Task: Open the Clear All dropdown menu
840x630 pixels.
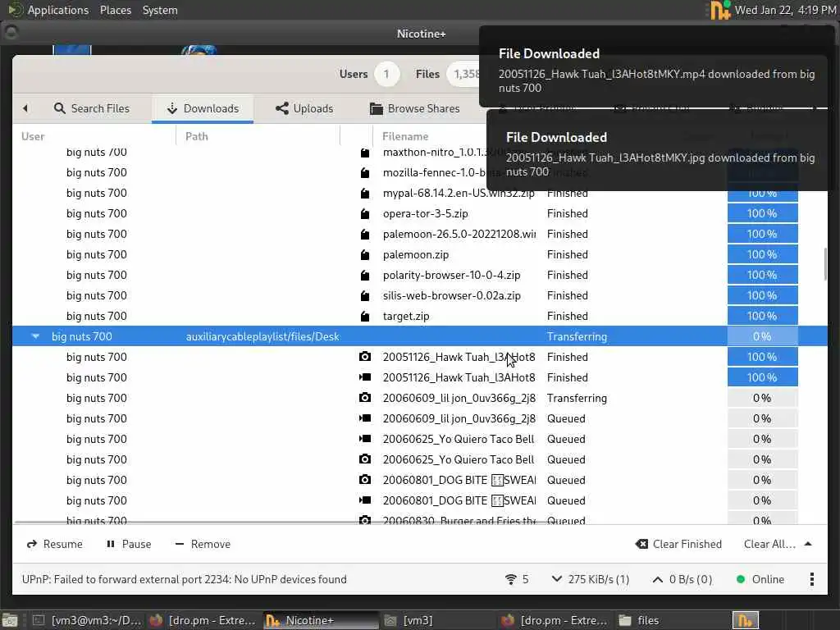Action: pos(778,544)
